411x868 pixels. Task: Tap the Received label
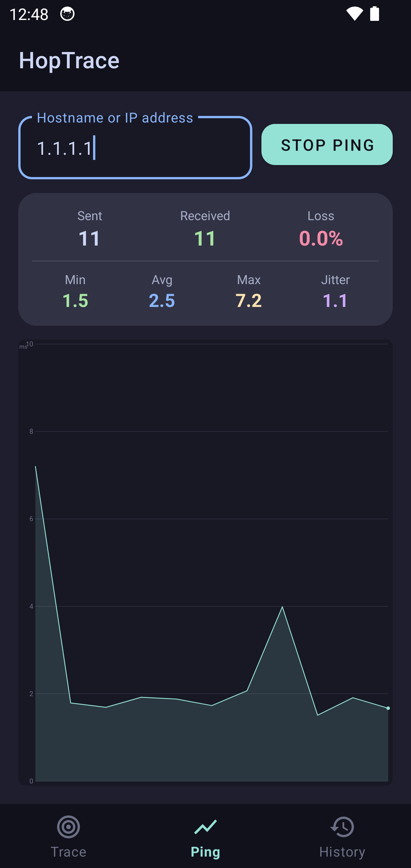pyautogui.click(x=205, y=216)
